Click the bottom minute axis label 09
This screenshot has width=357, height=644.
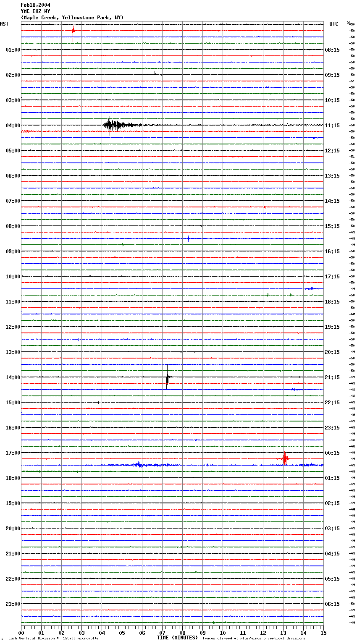tap(202, 633)
